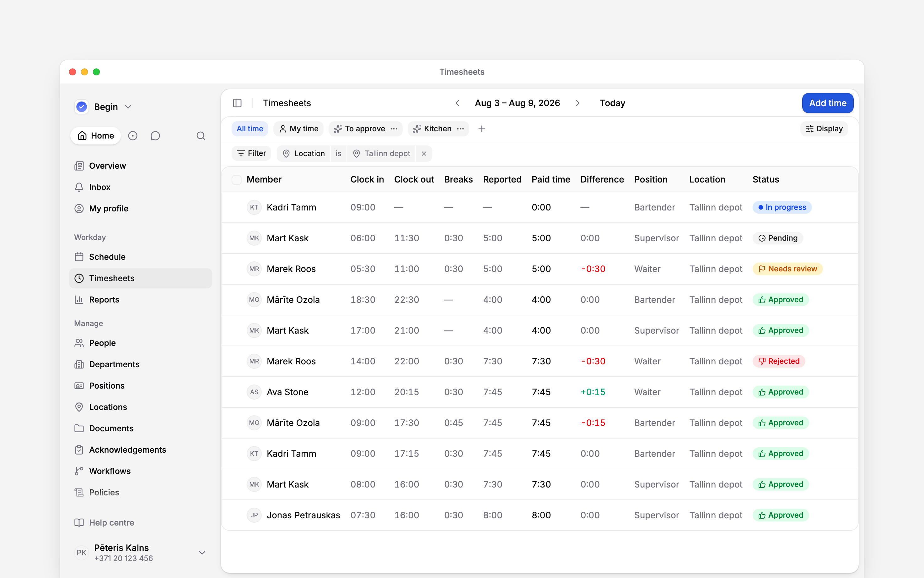
Task: Expand the Begin workspace dropdown
Action: (104, 107)
